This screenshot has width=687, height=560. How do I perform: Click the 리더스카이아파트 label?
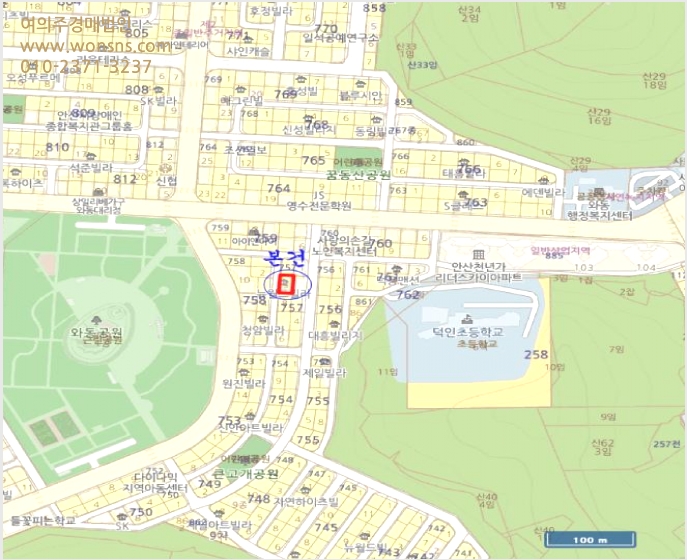pyautogui.click(x=479, y=277)
